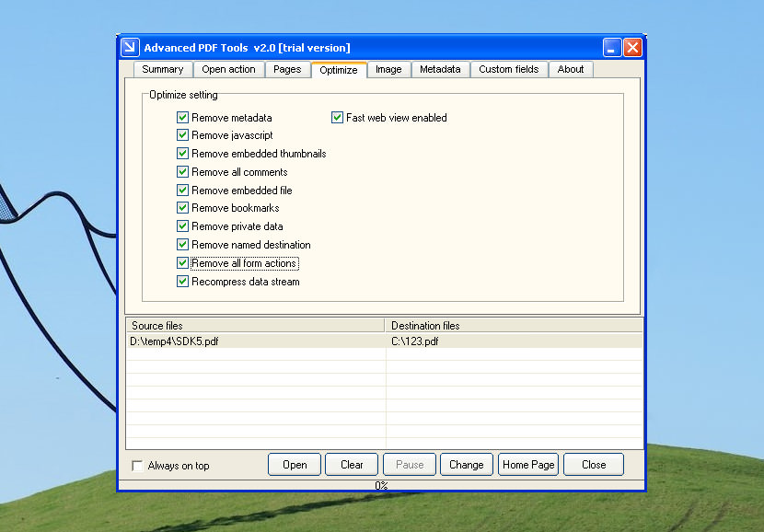
Task: Switch to the Summary tab
Action: [163, 69]
